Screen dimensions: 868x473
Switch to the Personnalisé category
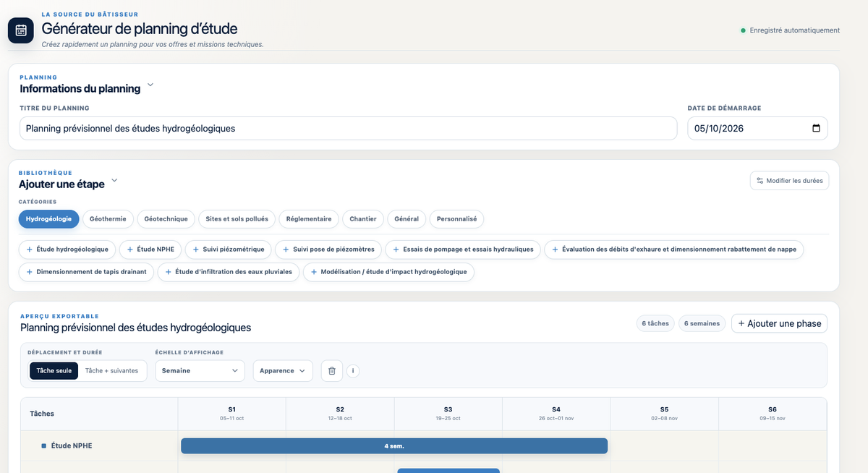click(x=456, y=218)
